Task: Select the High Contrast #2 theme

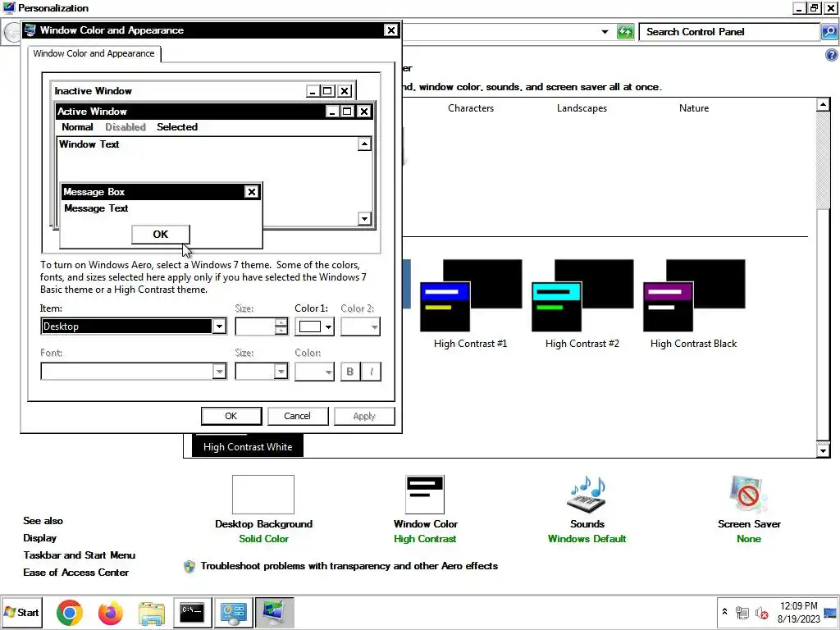Action: click(x=582, y=304)
